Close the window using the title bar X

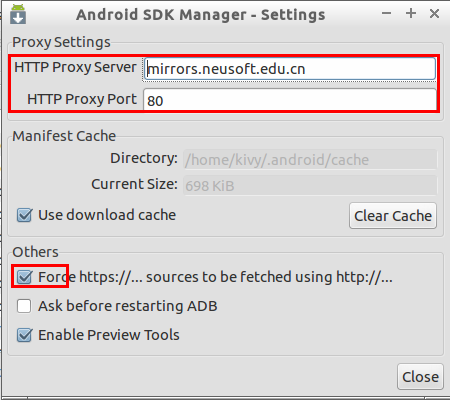pyautogui.click(x=434, y=14)
